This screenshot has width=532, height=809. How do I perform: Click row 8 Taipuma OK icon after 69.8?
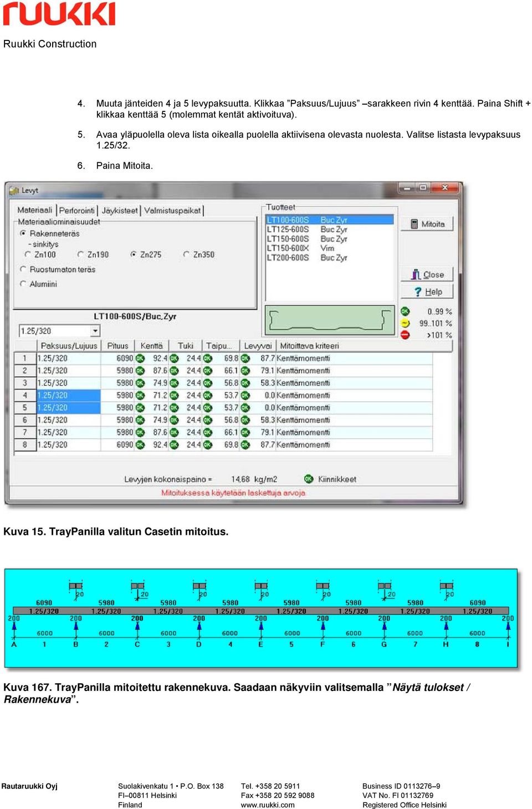[x=245, y=444]
